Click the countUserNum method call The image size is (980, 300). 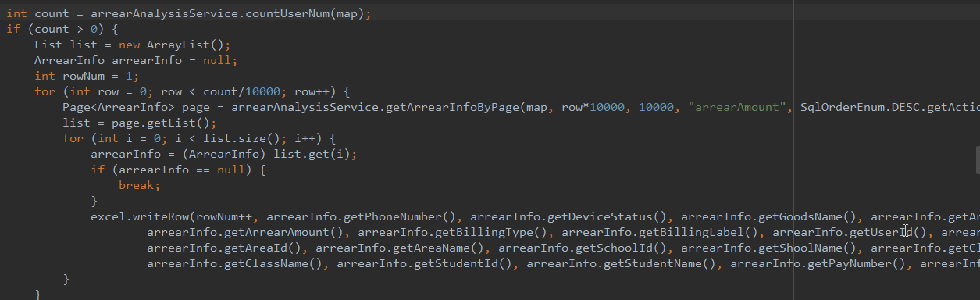click(x=290, y=14)
